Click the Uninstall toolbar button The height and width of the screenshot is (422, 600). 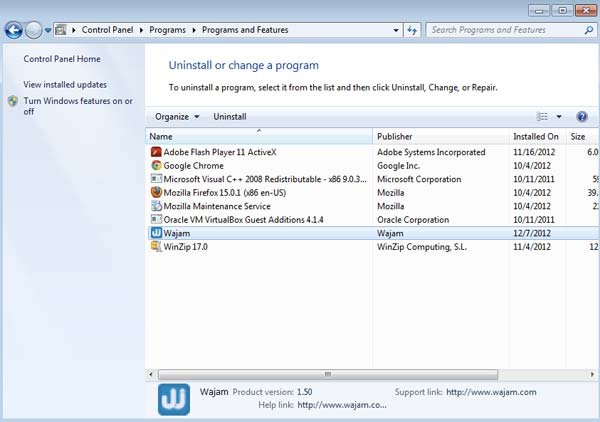[230, 117]
